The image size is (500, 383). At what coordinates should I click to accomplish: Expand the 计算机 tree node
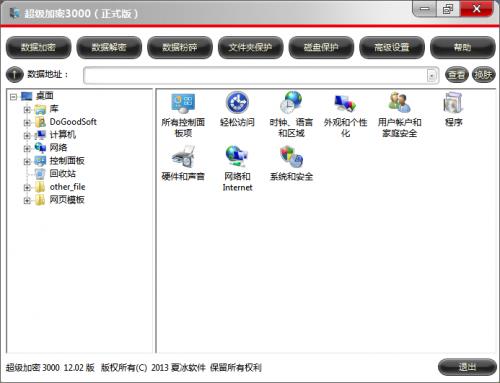tap(27, 136)
